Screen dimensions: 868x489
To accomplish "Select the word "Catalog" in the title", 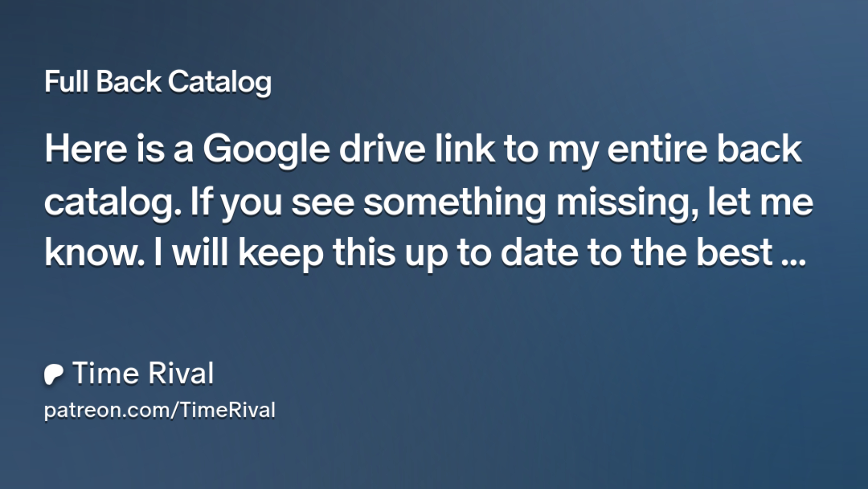I will point(220,82).
